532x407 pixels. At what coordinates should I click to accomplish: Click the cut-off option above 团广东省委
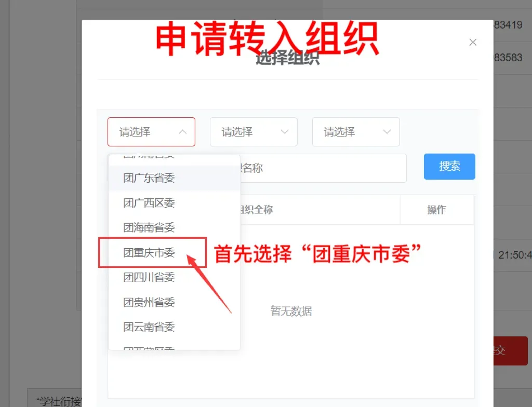[150, 158]
